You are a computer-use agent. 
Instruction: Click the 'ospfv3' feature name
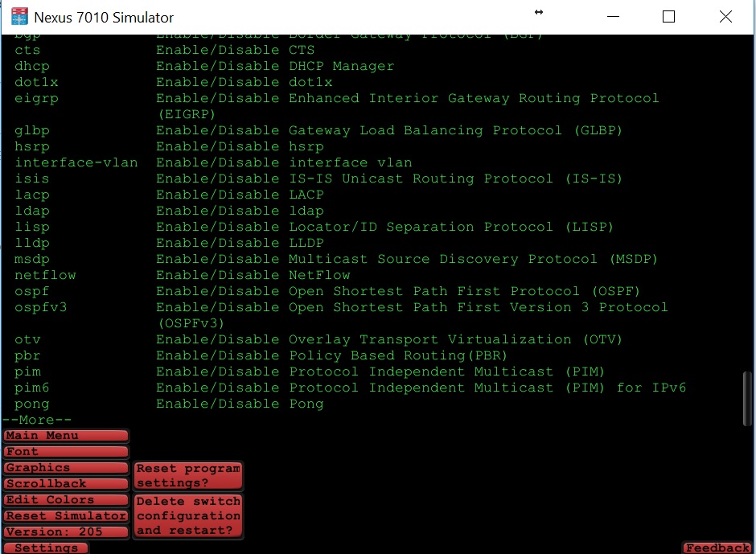pos(40,308)
